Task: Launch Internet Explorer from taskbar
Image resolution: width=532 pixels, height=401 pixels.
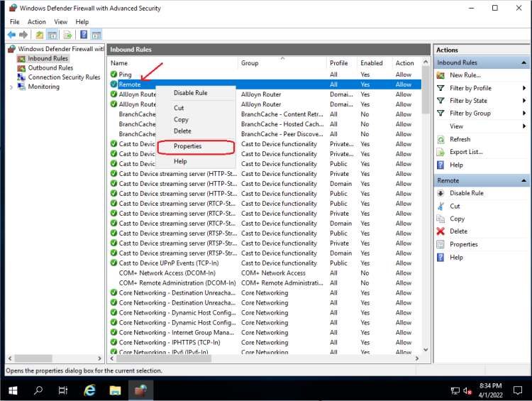Action: [89, 390]
